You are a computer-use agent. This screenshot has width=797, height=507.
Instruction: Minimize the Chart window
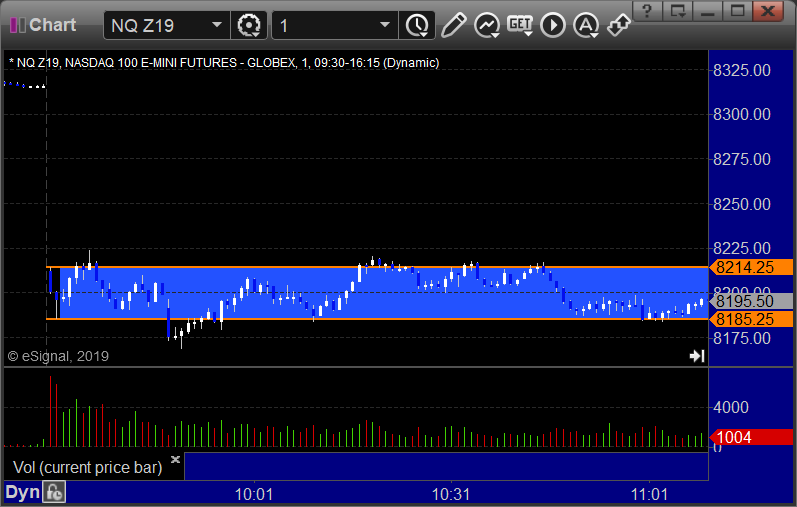pos(708,10)
